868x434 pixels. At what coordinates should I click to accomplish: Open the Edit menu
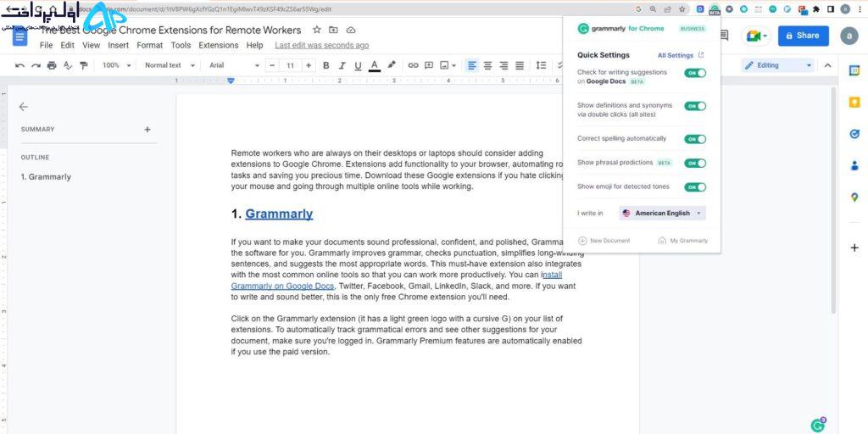[68, 46]
